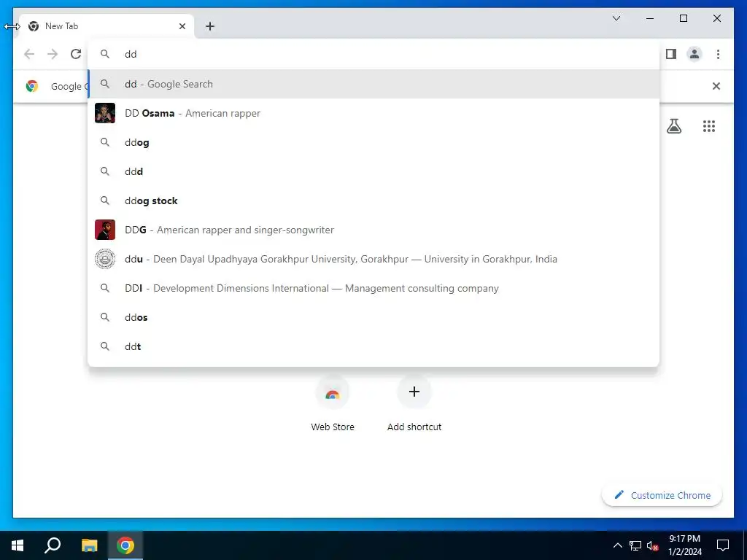Click the muted volume tray icon
This screenshot has width=747, height=560.
(653, 545)
